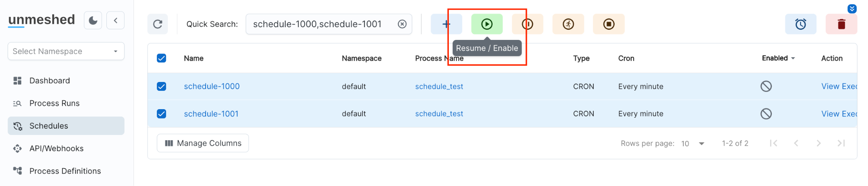Open the Select Namespace dropdown

pos(66,51)
